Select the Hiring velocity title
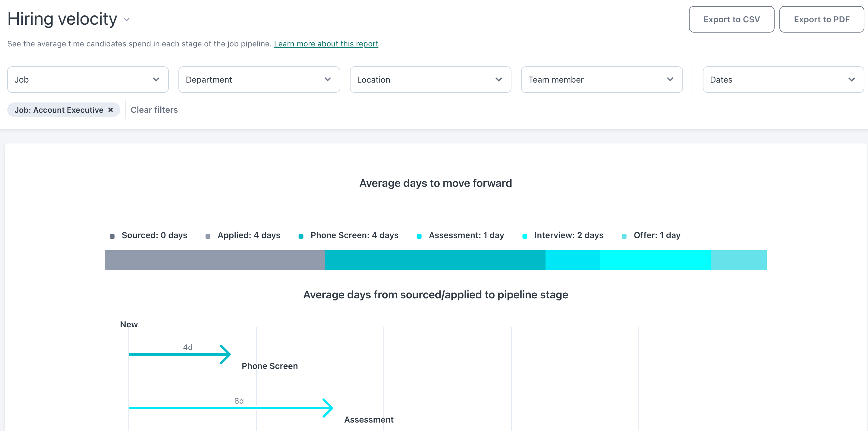868x431 pixels. (62, 19)
